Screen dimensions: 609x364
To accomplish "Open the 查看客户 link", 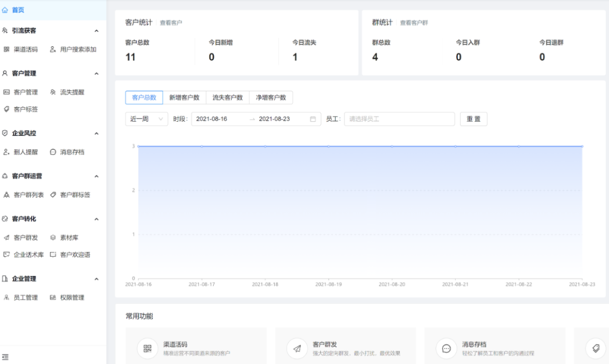I will click(171, 23).
